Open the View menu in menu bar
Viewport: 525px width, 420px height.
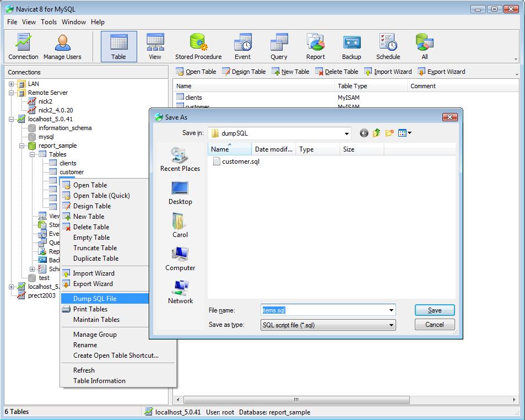[x=29, y=22]
